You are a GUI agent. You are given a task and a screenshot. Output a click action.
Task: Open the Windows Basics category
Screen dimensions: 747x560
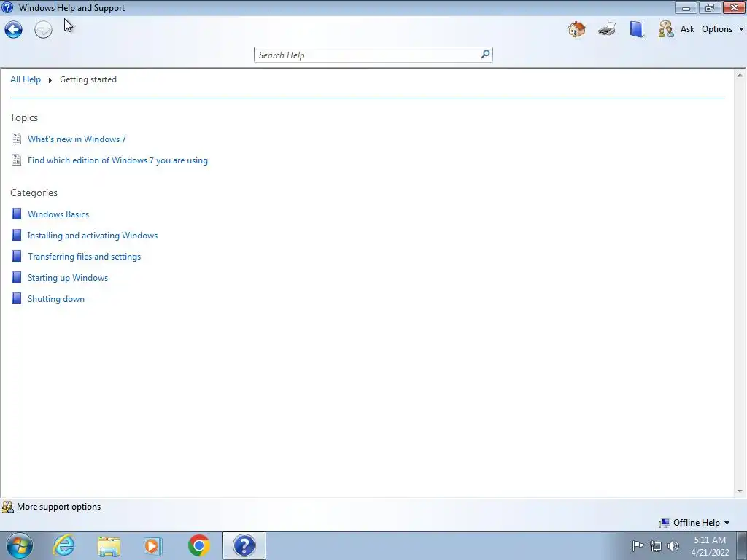pyautogui.click(x=58, y=214)
